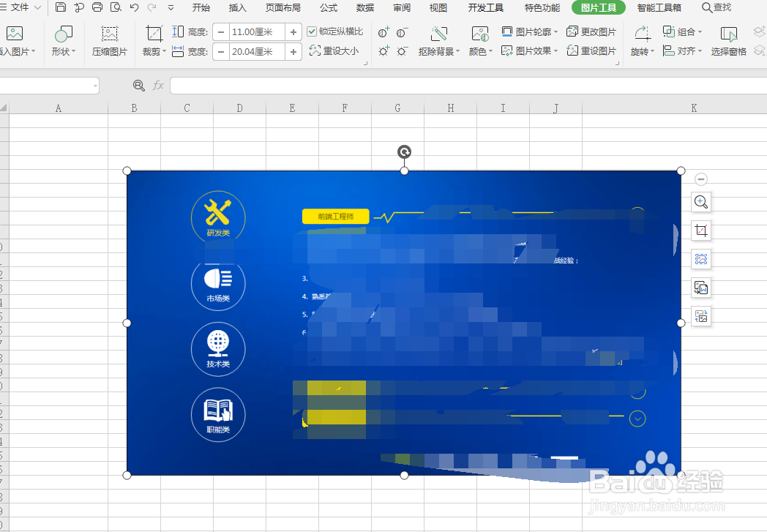Switch to the 公式 tab
This screenshot has width=767, height=532.
tap(329, 7)
